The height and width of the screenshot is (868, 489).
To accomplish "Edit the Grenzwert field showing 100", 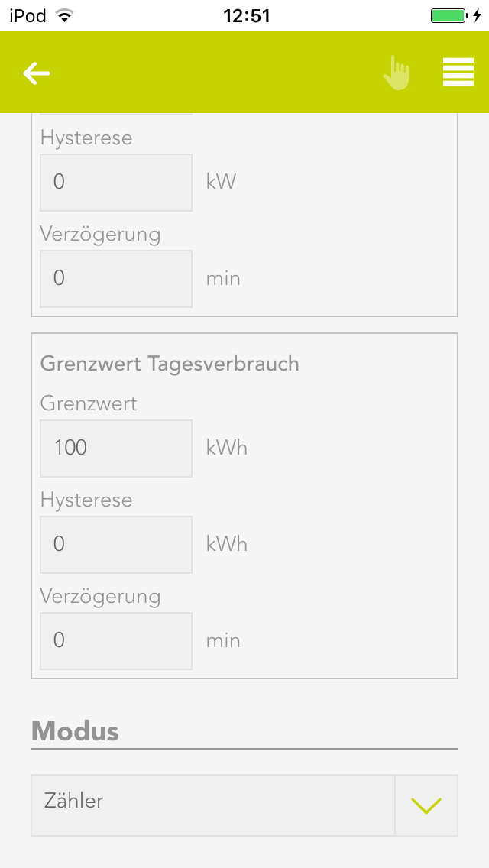I will [x=116, y=449].
